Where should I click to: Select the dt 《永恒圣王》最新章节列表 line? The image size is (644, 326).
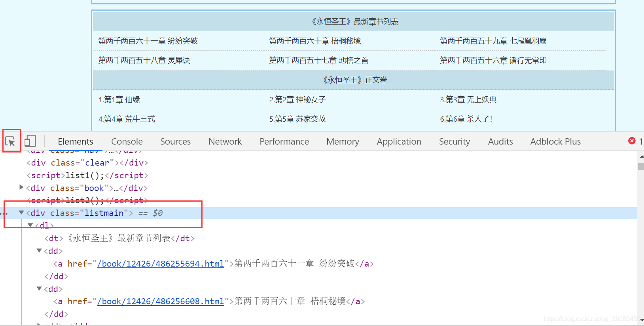click(119, 238)
